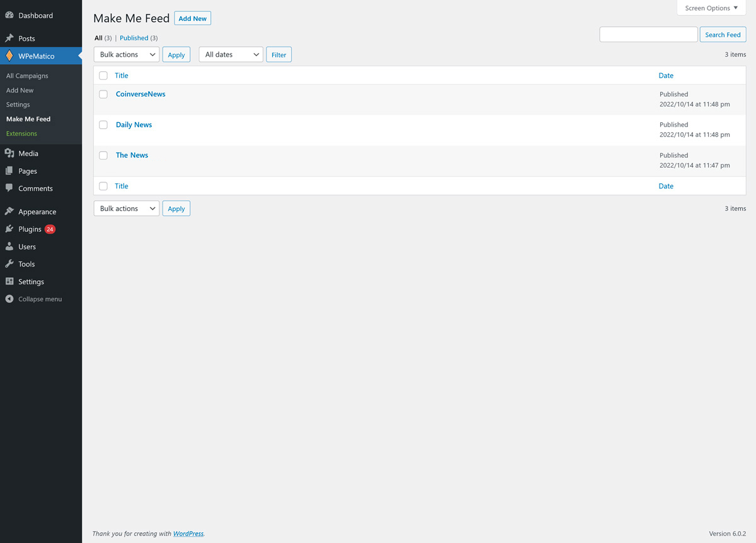
Task: Click the Tools wrench icon
Action: [x=9, y=264]
